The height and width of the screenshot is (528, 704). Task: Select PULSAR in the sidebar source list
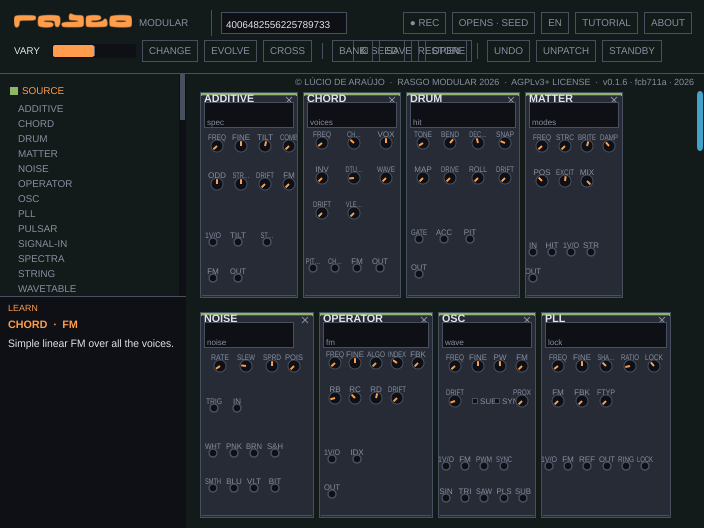38,229
